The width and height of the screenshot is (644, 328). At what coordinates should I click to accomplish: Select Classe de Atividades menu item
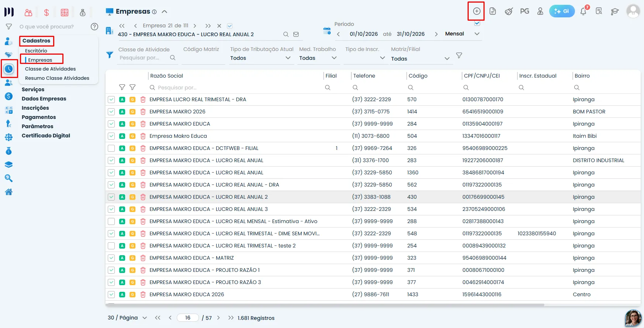50,69
